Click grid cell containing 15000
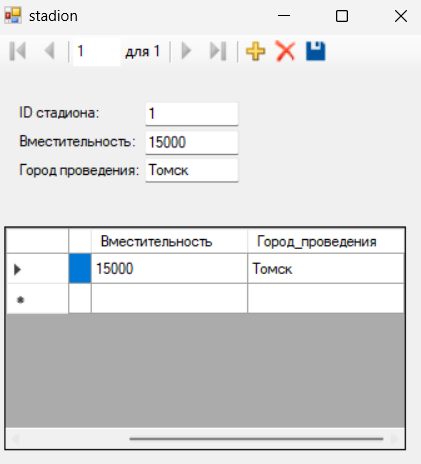The height and width of the screenshot is (464, 421). 169,268
